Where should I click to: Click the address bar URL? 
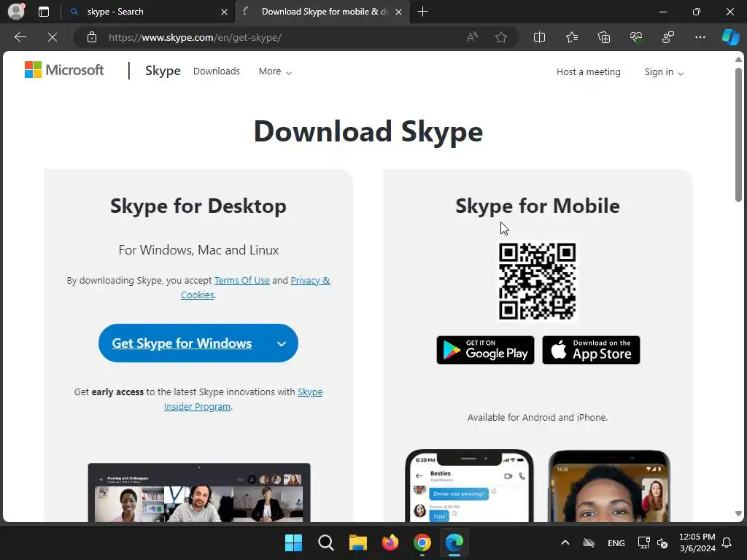[x=195, y=38]
